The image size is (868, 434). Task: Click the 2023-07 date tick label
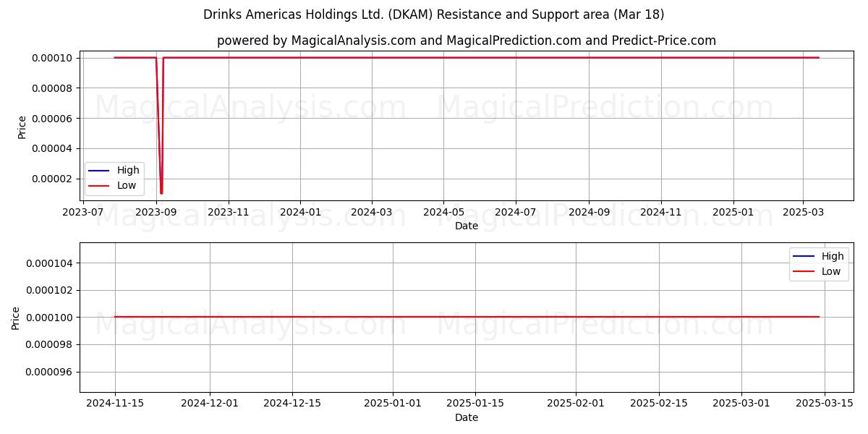click(x=84, y=213)
